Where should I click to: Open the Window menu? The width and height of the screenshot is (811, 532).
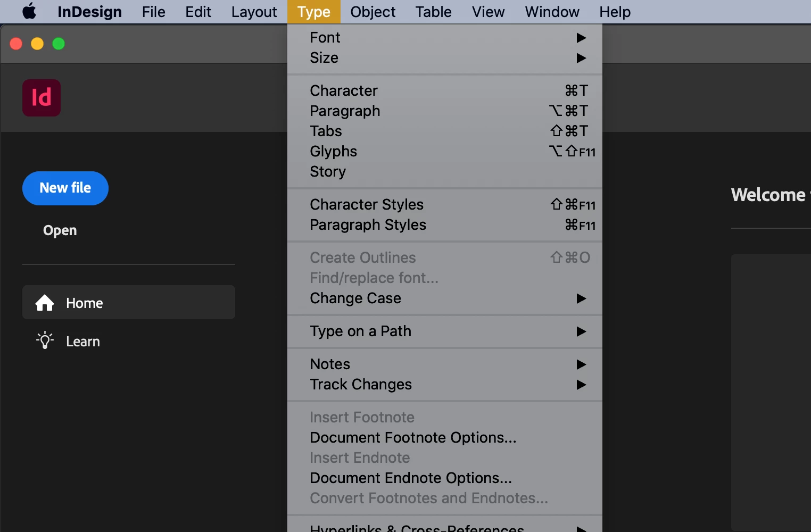coord(552,12)
